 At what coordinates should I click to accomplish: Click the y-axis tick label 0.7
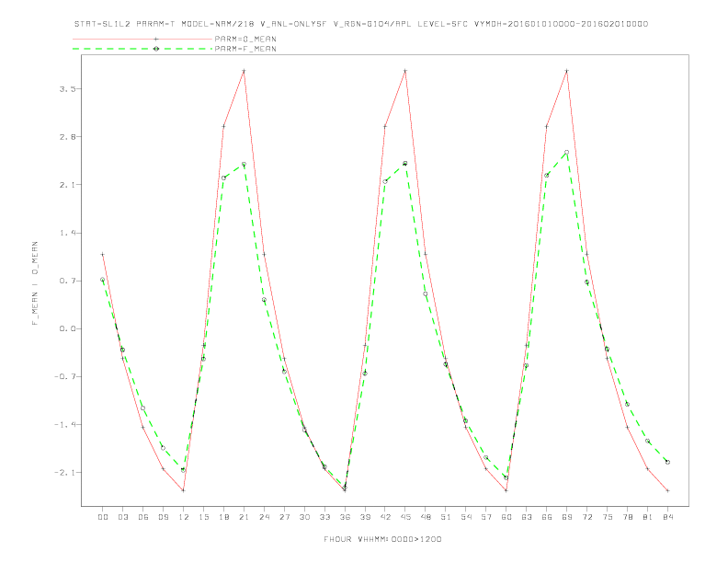(67, 281)
